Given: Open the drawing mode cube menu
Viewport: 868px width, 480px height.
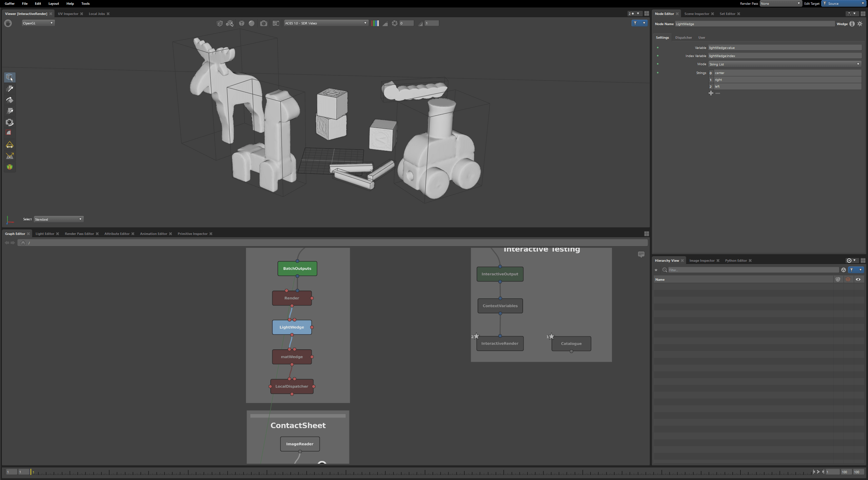Looking at the screenshot, I should [242, 23].
